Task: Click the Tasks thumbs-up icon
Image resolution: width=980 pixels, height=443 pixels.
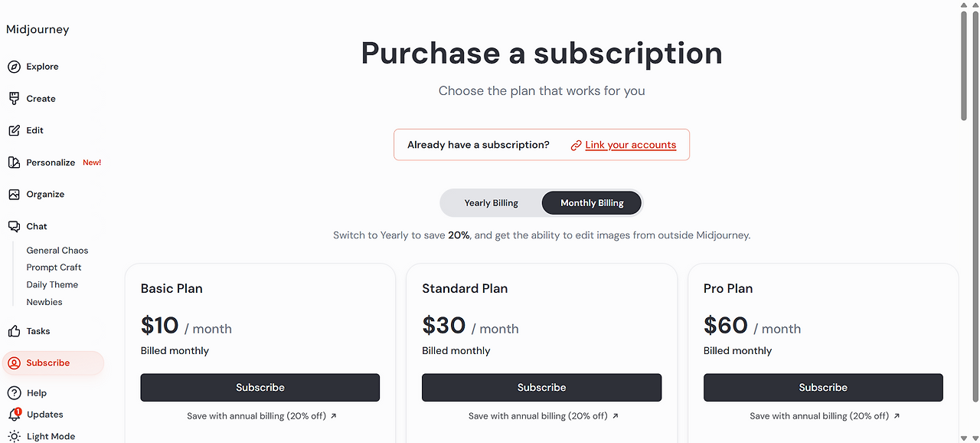Action: click(14, 331)
